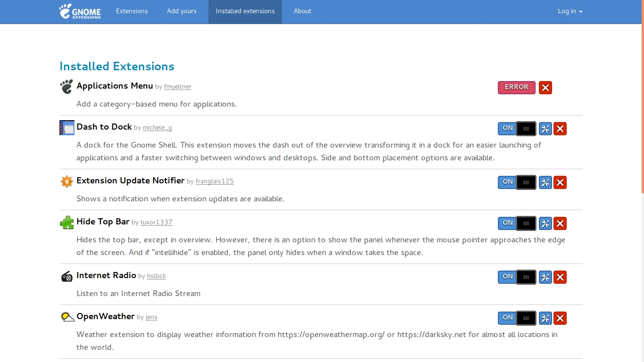View author franglais125's profile
The image size is (644, 362).
coord(215,181)
